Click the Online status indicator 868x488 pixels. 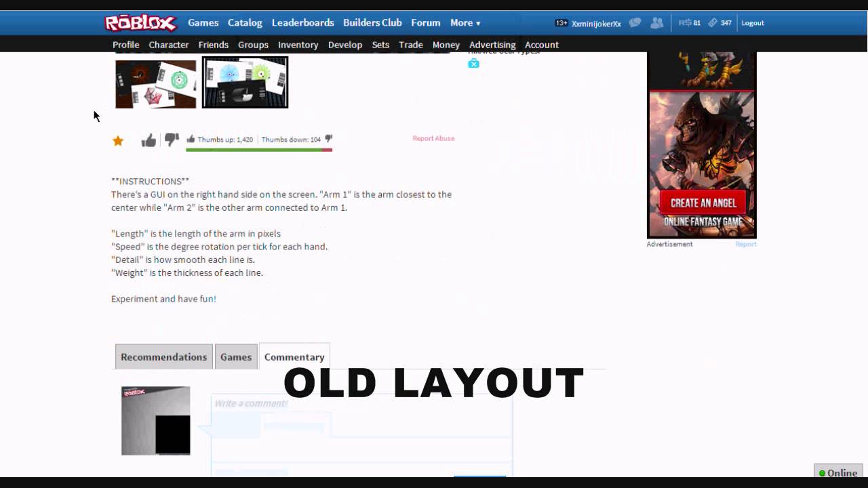point(838,473)
